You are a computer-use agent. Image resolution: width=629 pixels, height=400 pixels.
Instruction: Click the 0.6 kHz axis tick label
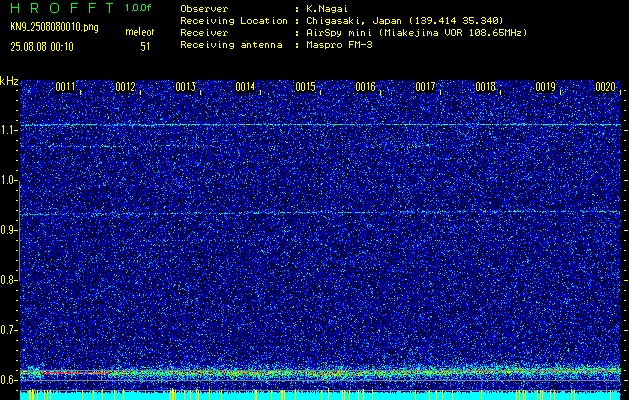point(8,380)
